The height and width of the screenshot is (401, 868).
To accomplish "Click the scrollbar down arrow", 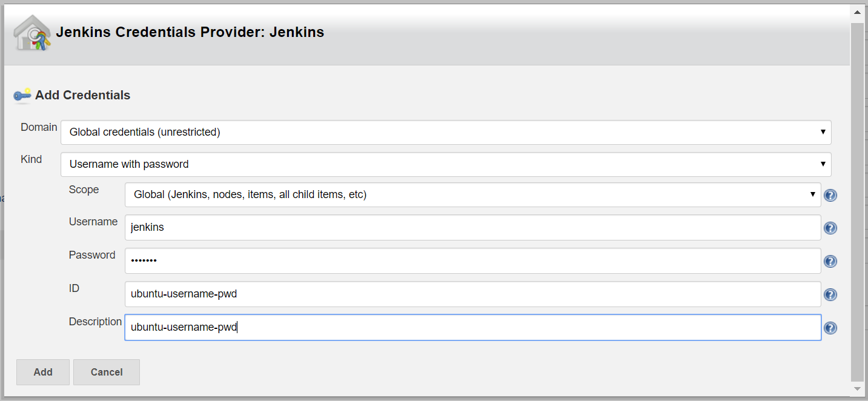I will 857,388.
